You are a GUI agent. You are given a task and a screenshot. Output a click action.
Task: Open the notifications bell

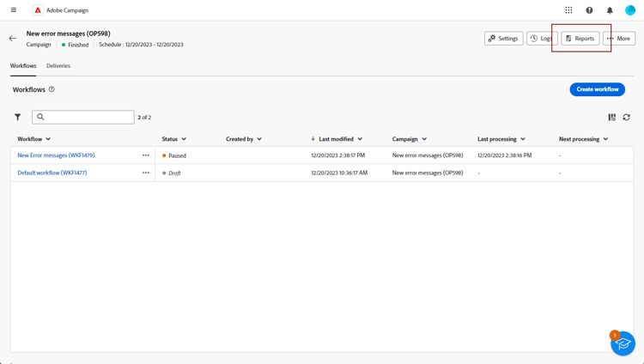point(610,10)
